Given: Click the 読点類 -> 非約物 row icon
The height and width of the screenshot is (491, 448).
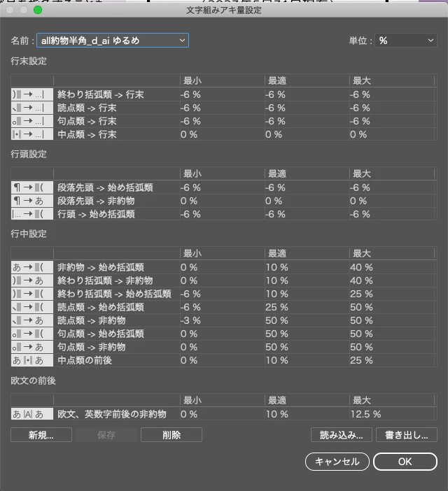Looking at the screenshot, I should pyautogui.click(x=32, y=320).
